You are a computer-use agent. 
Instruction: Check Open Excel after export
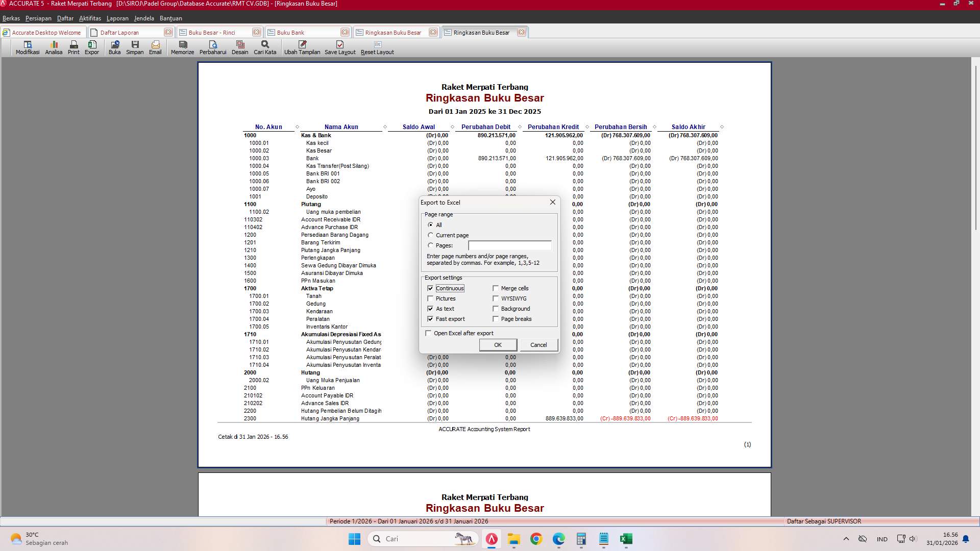[x=428, y=333]
